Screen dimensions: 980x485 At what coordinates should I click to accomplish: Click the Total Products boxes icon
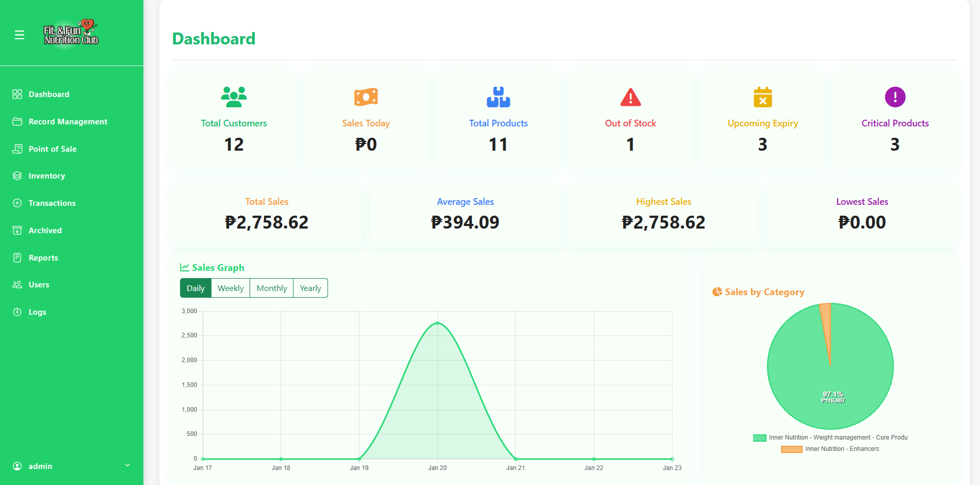pos(498,97)
